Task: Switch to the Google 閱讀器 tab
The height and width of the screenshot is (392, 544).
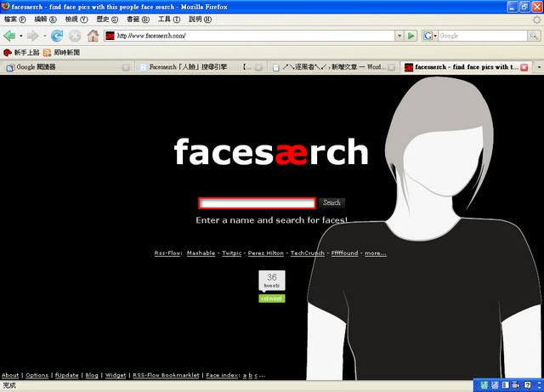Action: coord(66,67)
